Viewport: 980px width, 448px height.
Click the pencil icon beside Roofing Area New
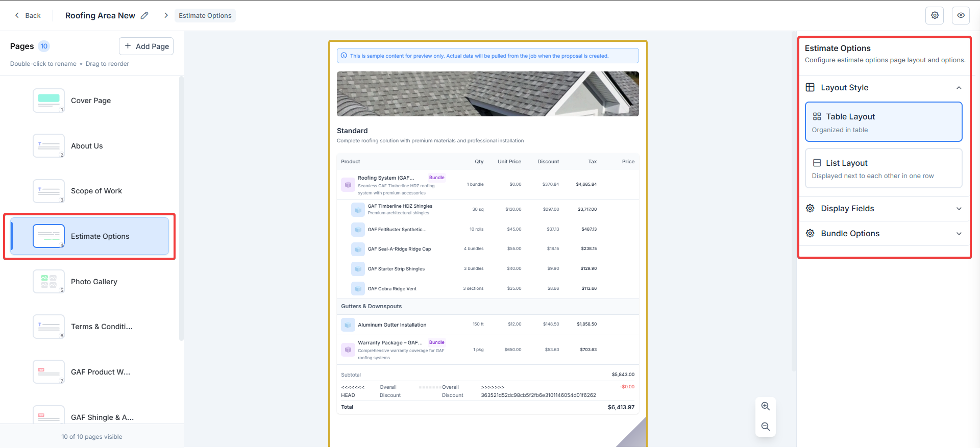tap(144, 15)
